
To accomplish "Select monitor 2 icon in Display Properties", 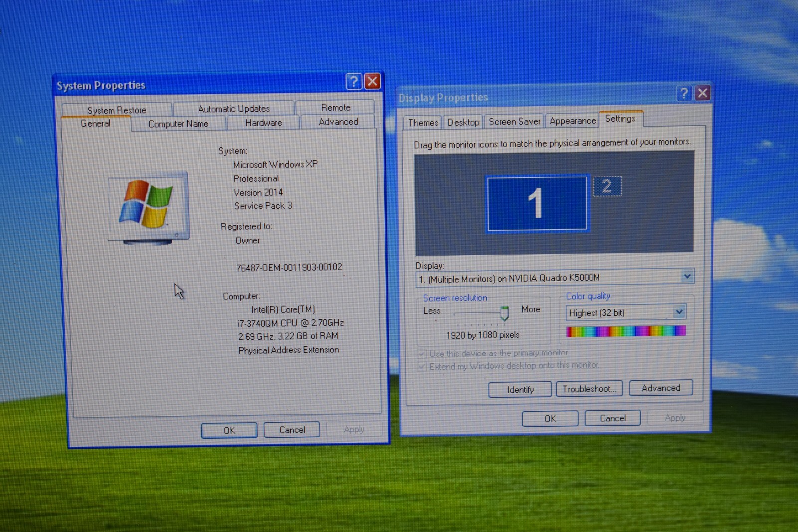I will point(607,186).
